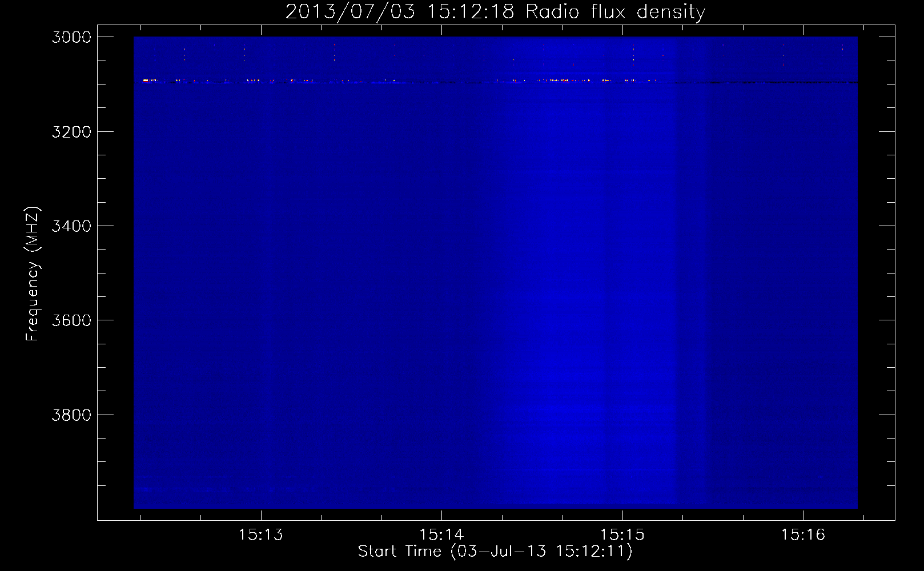Click the 15:13 time axis label
Screen dimensions: 924x571
pyautogui.click(x=261, y=535)
